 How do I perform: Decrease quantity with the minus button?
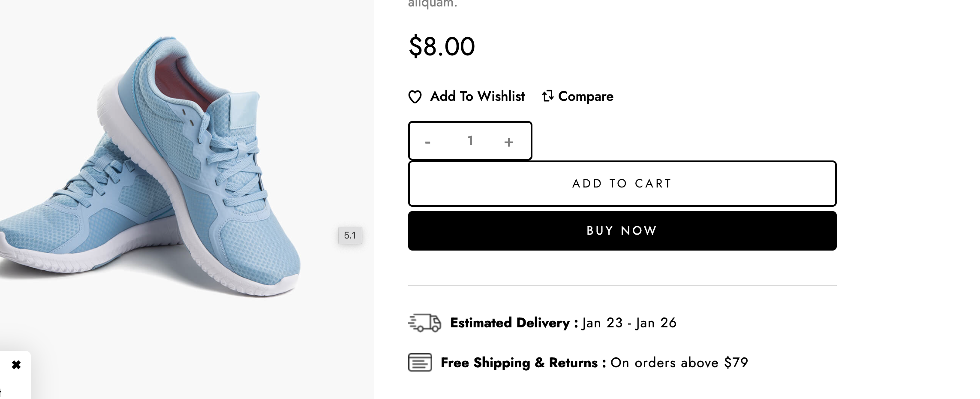427,142
